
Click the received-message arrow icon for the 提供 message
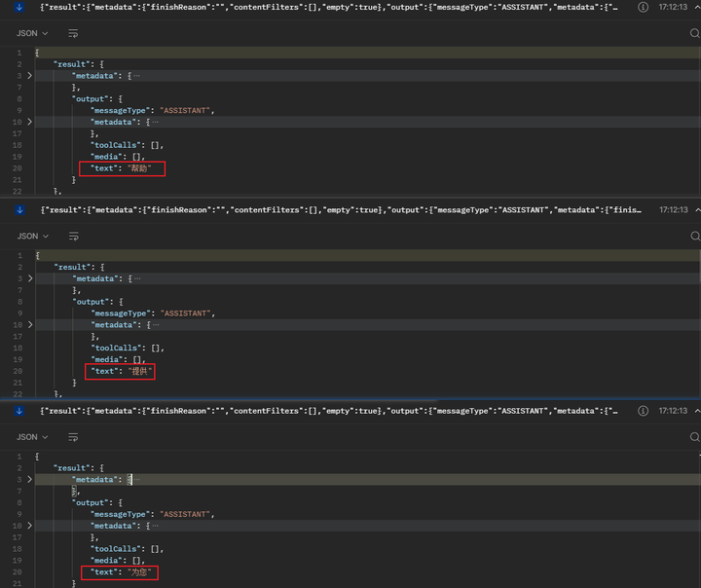tap(19, 209)
